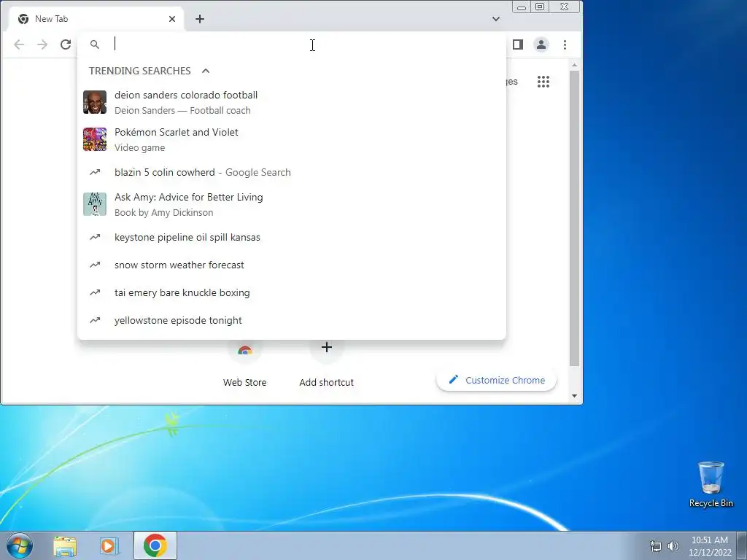747x560 pixels.
Task: Open the Google apps grid
Action: [543, 82]
